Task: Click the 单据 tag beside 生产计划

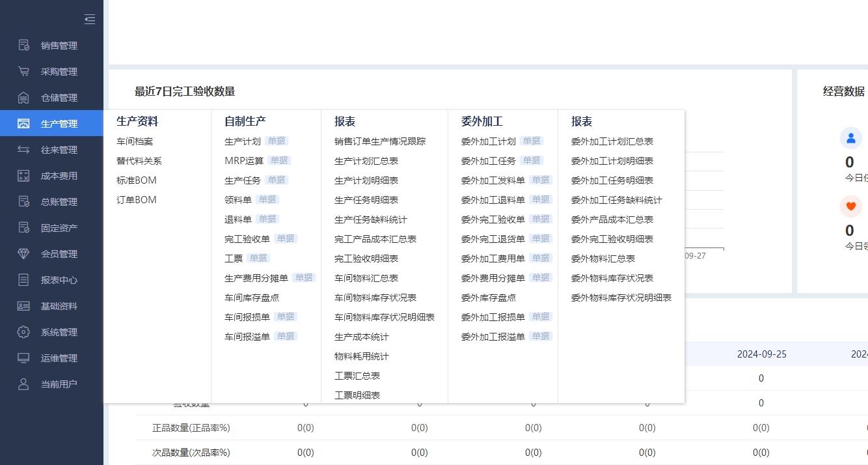Action: [x=277, y=141]
